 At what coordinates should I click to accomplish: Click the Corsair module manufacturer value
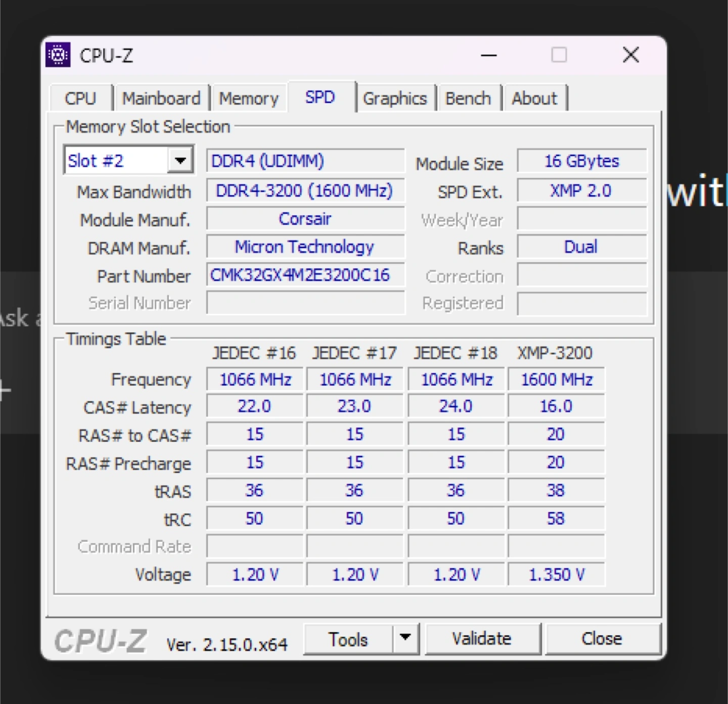pyautogui.click(x=305, y=219)
